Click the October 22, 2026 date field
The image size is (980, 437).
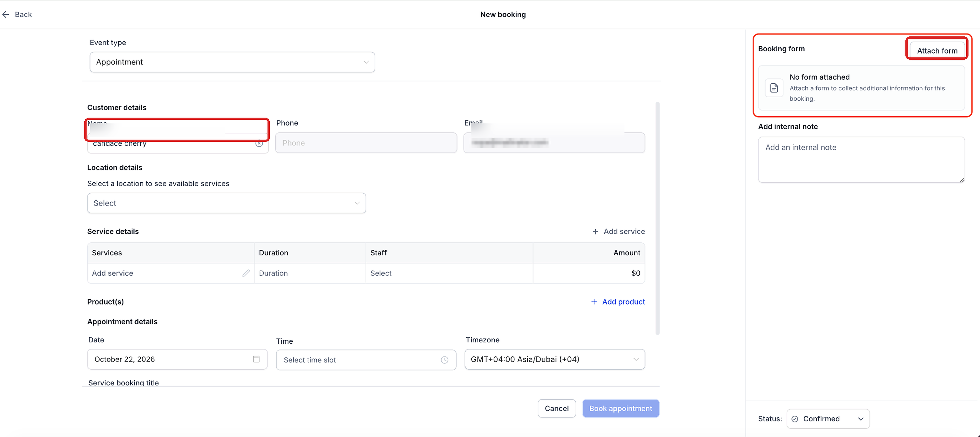point(177,359)
